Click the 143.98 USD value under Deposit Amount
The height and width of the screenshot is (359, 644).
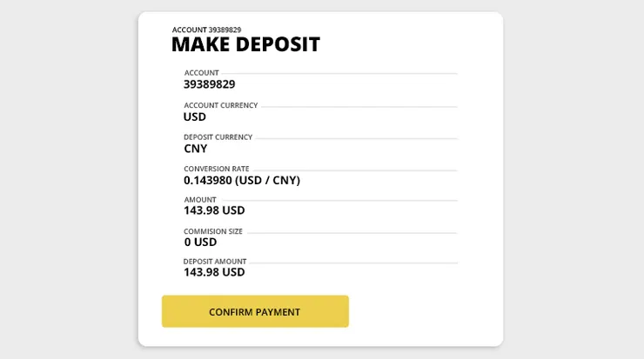[214, 272]
